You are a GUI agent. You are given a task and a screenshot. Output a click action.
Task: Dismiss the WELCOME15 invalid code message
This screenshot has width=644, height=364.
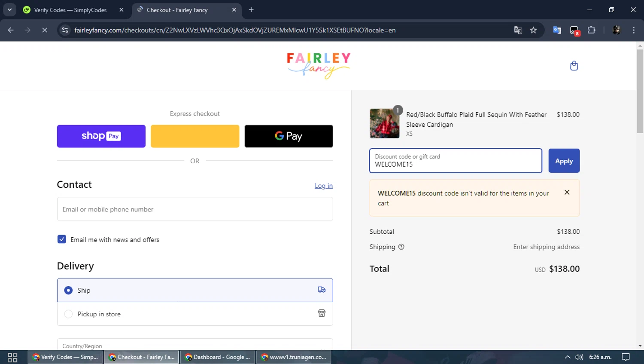[567, 192]
